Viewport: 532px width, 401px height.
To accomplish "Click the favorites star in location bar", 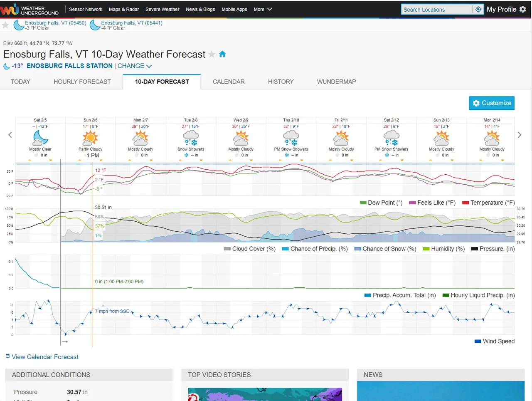I will [x=5, y=25].
